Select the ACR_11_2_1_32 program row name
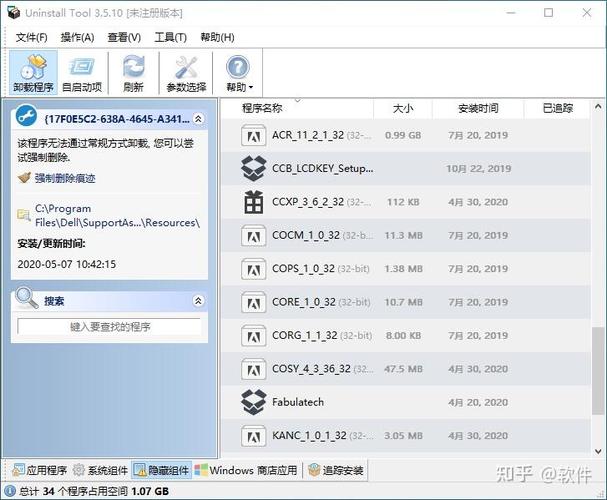The image size is (607, 500). tap(308, 135)
